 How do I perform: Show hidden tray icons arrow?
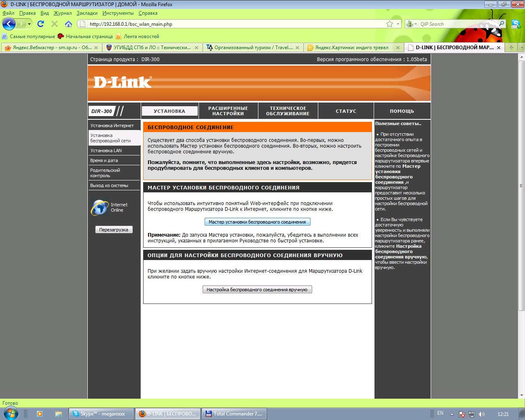click(452, 414)
